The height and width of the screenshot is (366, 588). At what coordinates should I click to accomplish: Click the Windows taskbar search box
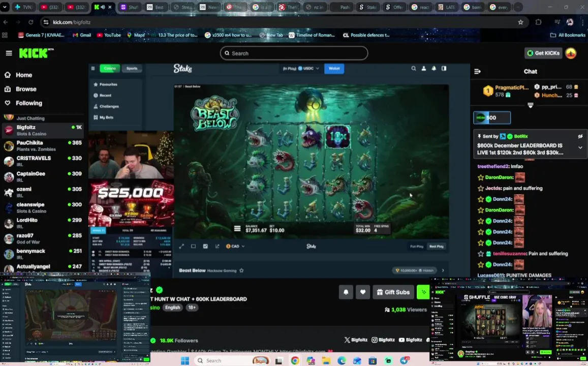pos(232,361)
